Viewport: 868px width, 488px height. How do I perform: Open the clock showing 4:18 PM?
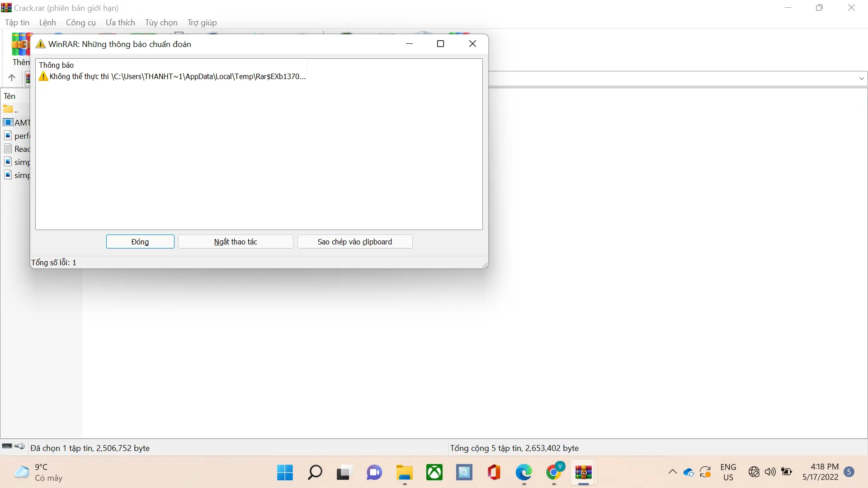click(x=820, y=472)
